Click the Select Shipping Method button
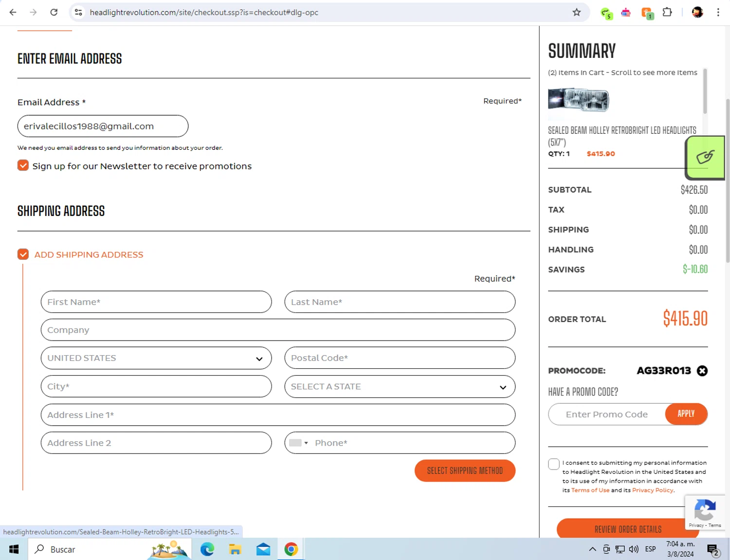This screenshot has height=560, width=730. [465, 470]
